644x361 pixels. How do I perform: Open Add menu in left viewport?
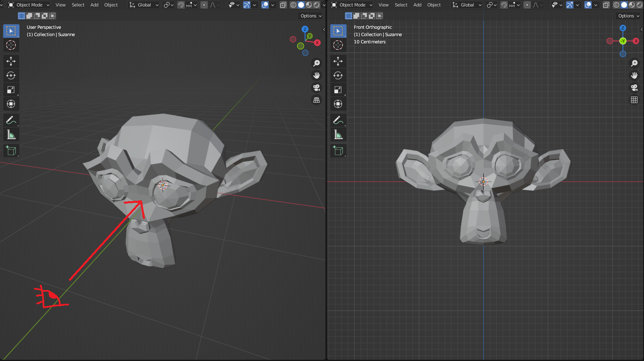(95, 5)
